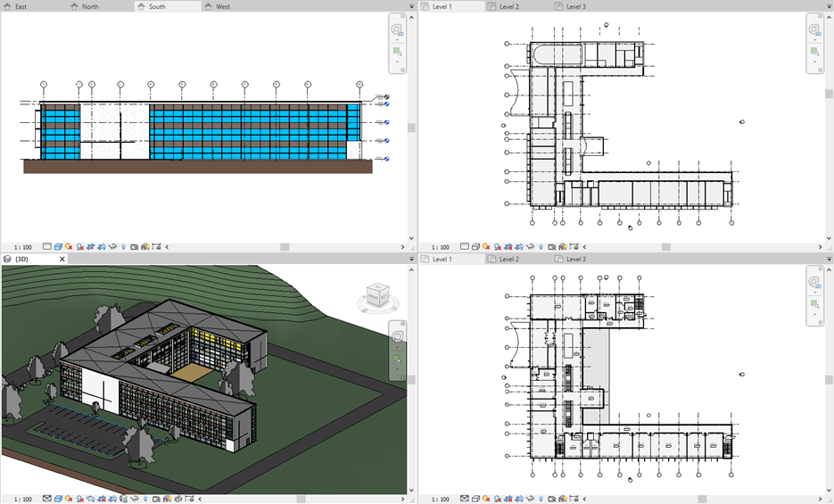Screen dimensions: 834x504
Task: Click the steering wheel icon in the 3D view navigation bar
Action: coord(397,338)
